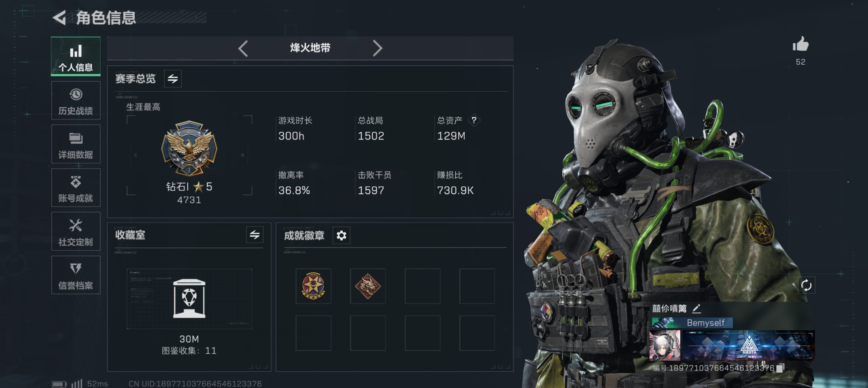Open the 收藏室 display case icon

point(189,299)
